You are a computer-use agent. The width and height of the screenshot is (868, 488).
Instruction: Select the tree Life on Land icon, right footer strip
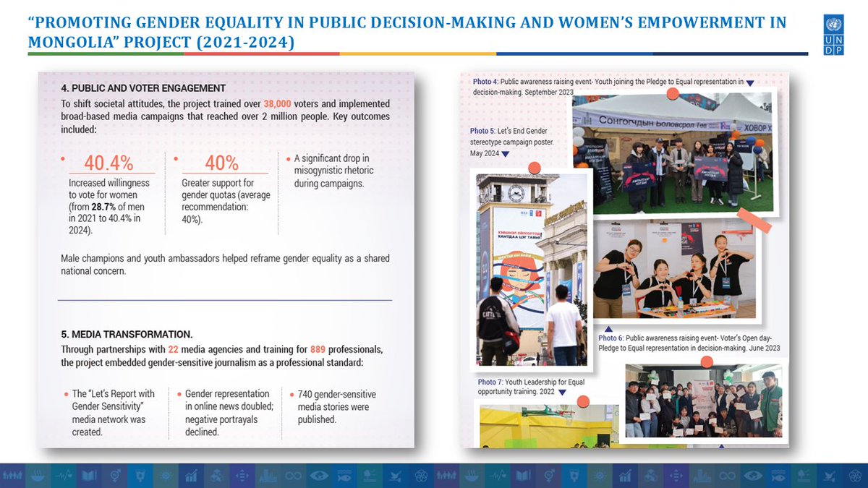[x=804, y=475]
